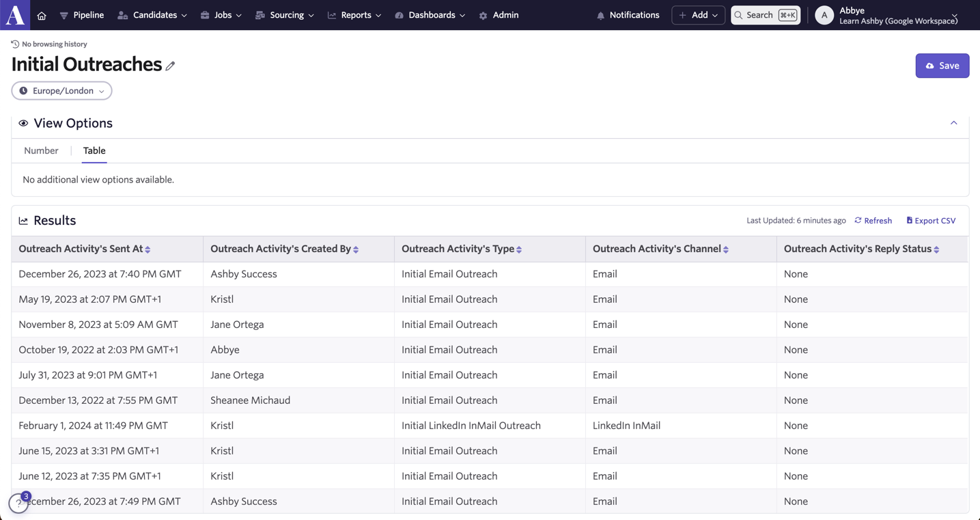Open the Sourcing dropdown
This screenshot has height=520, width=980.
[x=285, y=15]
